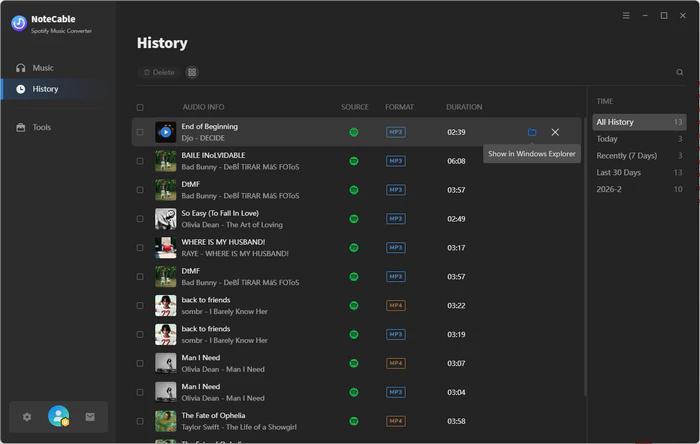The image size is (700, 444).
Task: Click the DURATION column header
Action: coord(464,107)
